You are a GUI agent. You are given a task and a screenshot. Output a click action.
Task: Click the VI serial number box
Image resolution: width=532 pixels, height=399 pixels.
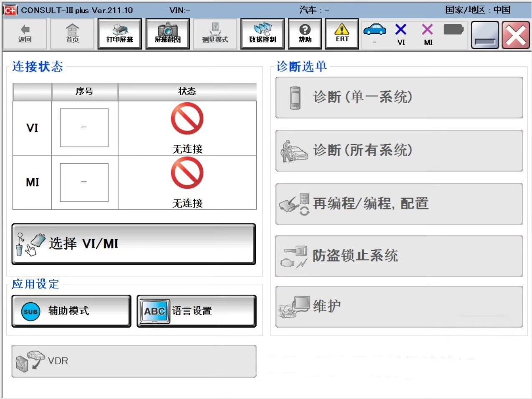tap(84, 128)
